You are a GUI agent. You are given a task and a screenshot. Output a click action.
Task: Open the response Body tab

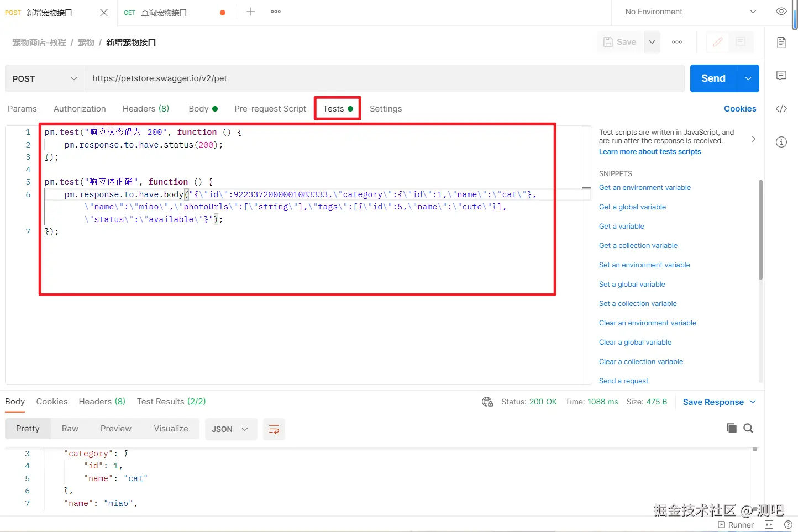coord(15,402)
